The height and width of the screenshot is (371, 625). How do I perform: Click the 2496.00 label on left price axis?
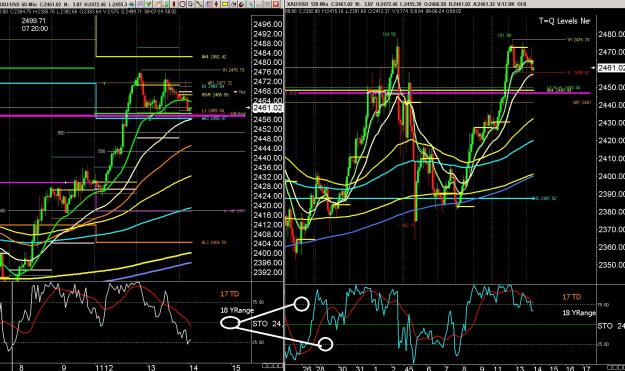pos(267,24)
